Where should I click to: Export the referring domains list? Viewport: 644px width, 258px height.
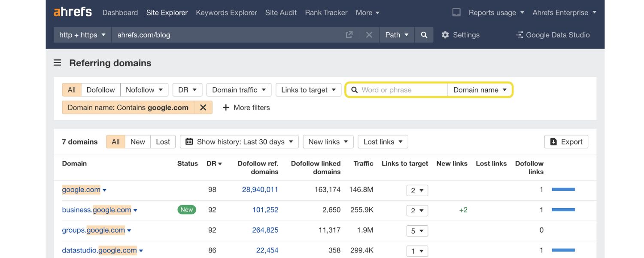[566, 141]
